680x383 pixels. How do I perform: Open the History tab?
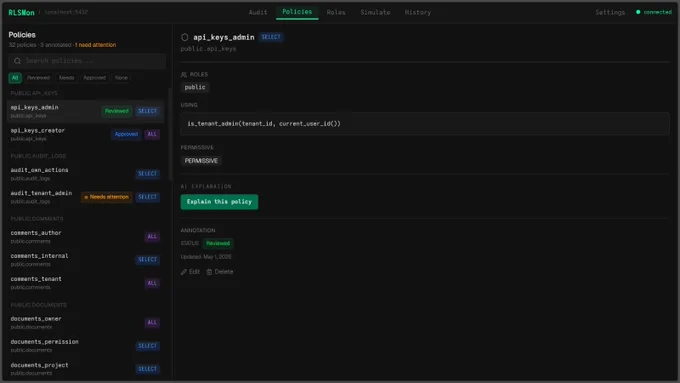418,12
